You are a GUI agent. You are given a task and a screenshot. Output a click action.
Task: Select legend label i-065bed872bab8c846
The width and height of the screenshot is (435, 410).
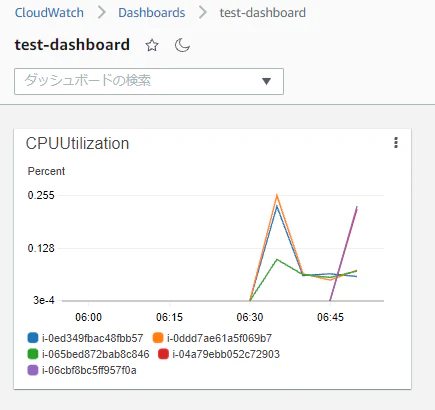95,354
